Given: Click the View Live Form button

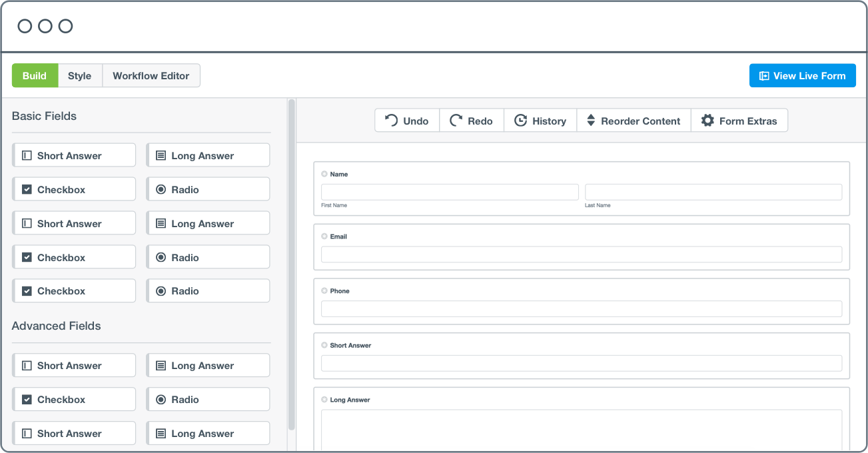Looking at the screenshot, I should pyautogui.click(x=803, y=76).
